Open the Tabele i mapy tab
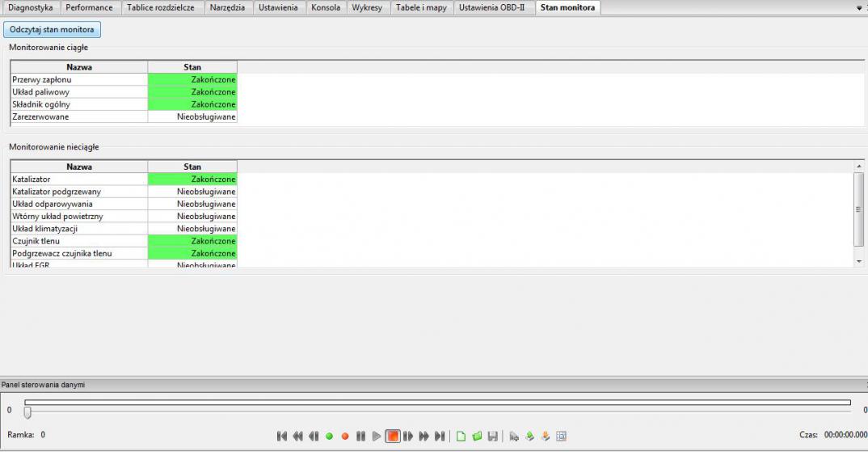The width and height of the screenshot is (868, 452). click(x=421, y=8)
